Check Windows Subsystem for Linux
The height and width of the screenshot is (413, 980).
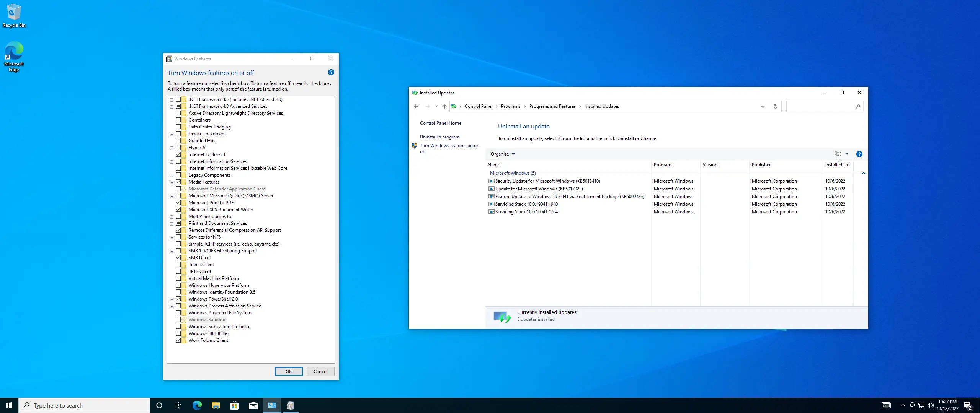coord(178,327)
